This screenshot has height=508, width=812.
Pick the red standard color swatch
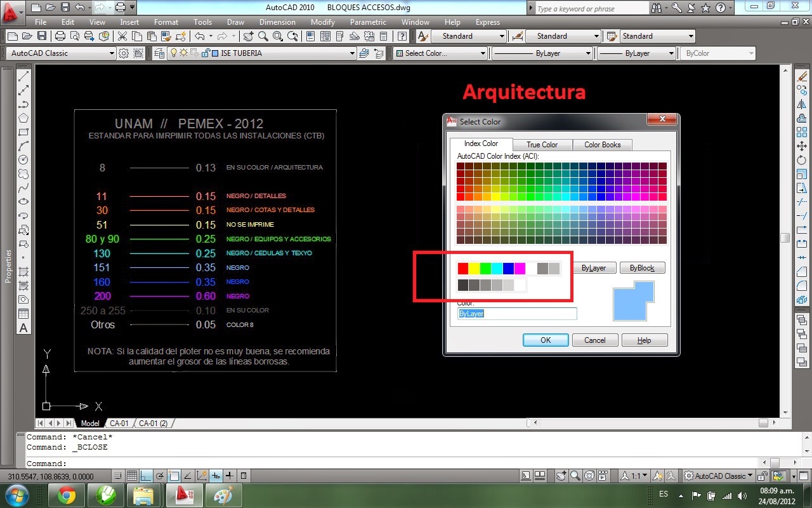coord(463,269)
